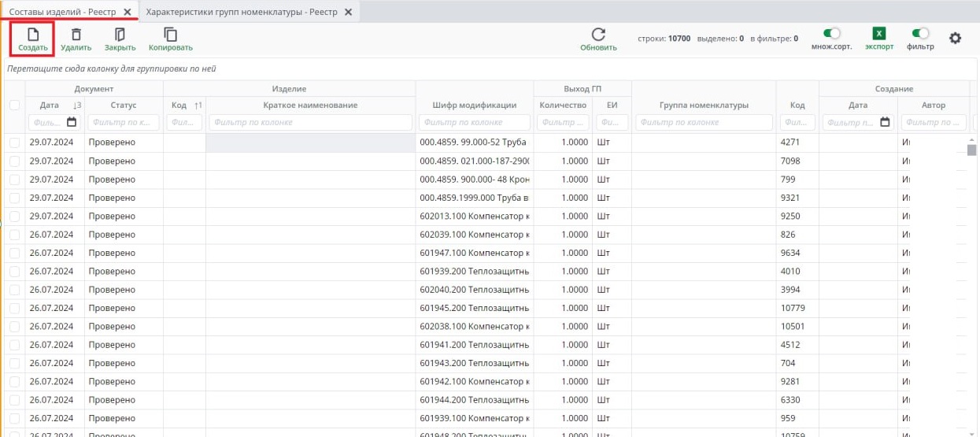Click the Копировать copy icon
Screen dimensions: 980x437
click(170, 34)
